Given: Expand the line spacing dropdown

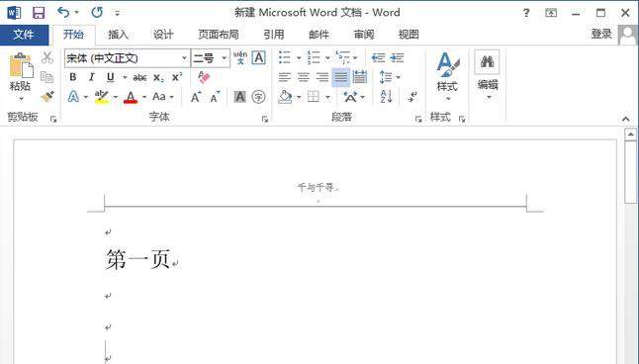Looking at the screenshot, I should pyautogui.click(x=399, y=77).
